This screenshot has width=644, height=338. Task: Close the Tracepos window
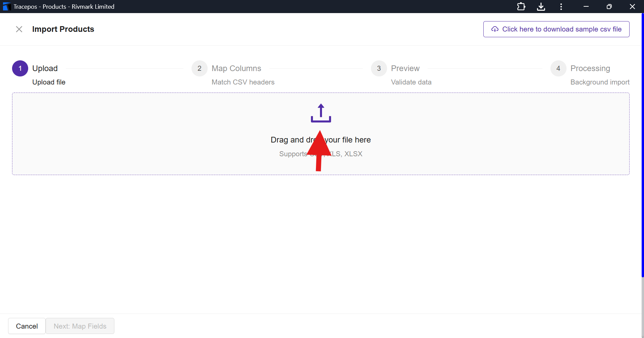click(632, 6)
